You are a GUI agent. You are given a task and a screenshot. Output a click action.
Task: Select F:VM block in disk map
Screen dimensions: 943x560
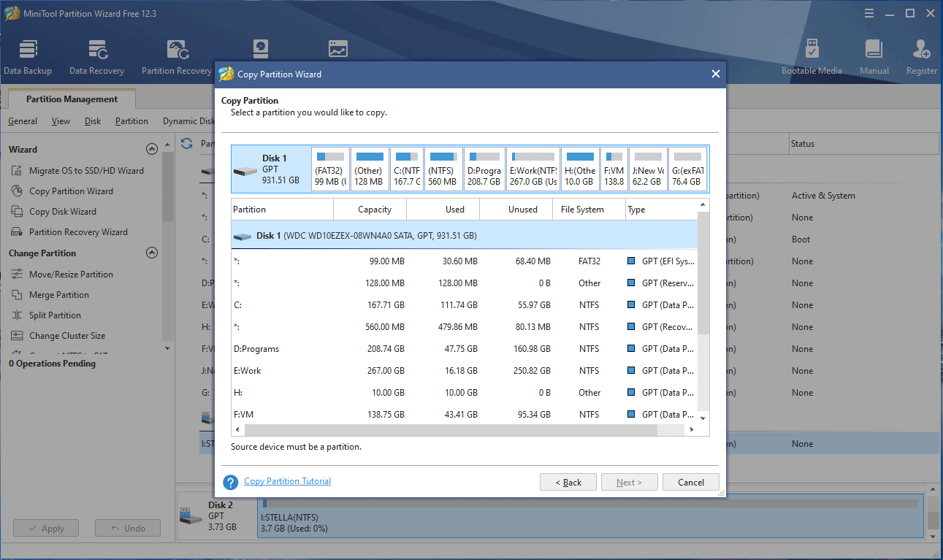[x=614, y=169]
